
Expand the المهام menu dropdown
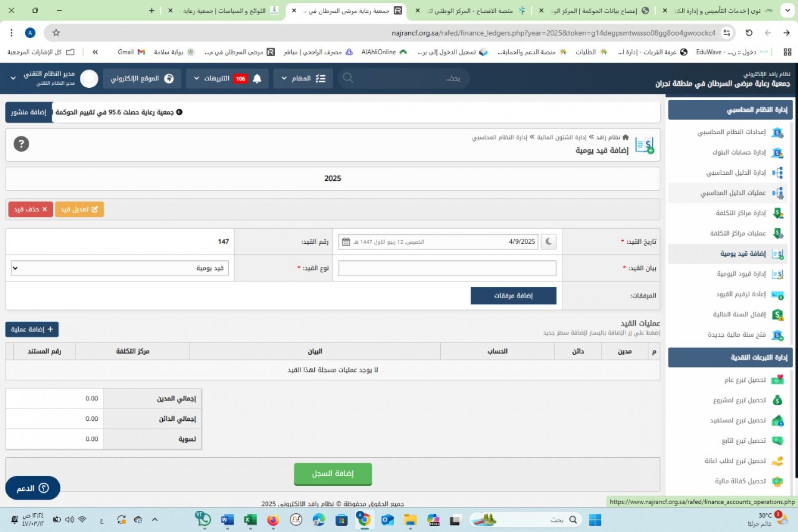tap(303, 78)
